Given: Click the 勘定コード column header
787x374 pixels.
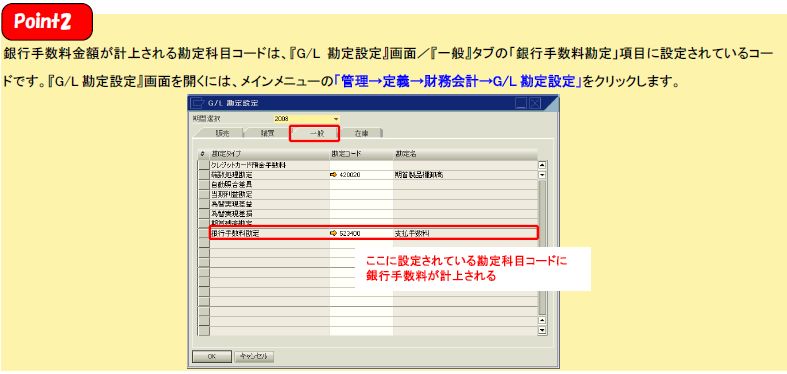Looking at the screenshot, I should (x=361, y=154).
